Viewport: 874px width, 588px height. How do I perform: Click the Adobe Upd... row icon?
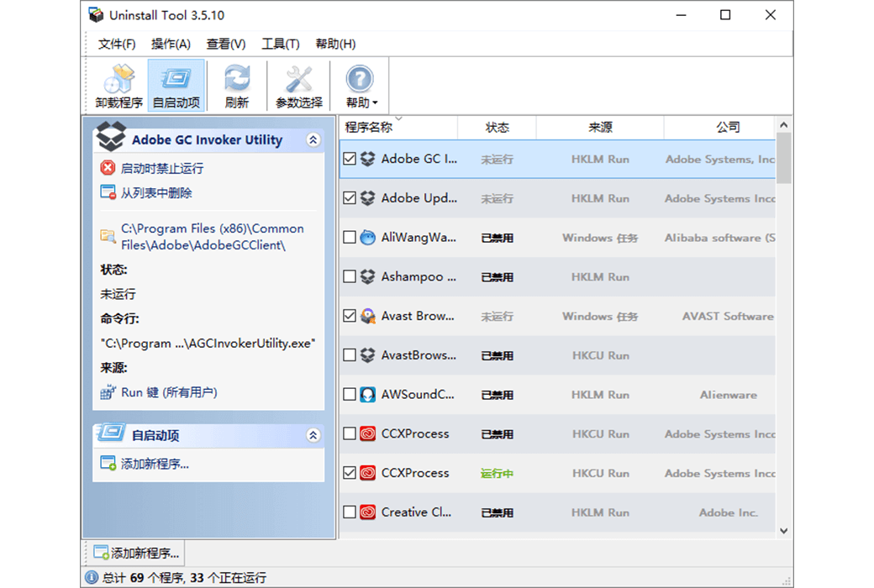point(367,198)
